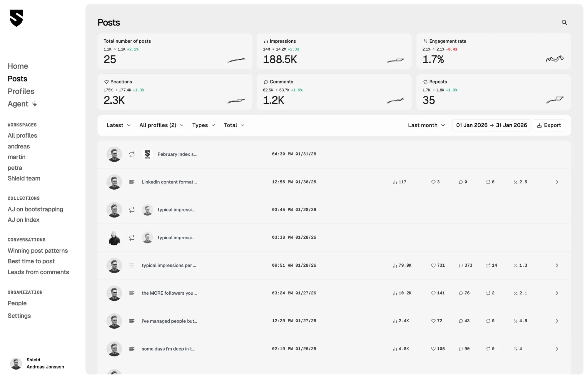Viewport: 588px width, 379px height.
Task: Open the Last month date range dropdown
Action: (426, 125)
